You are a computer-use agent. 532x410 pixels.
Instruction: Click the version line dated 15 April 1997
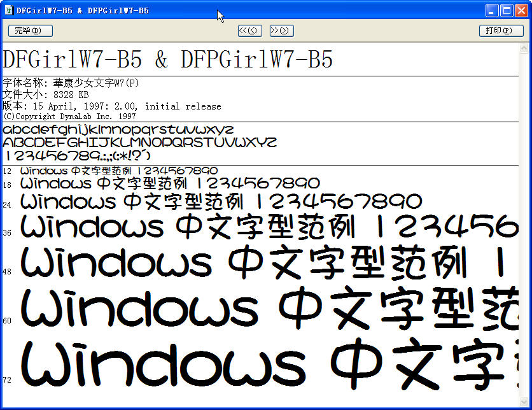coord(111,106)
